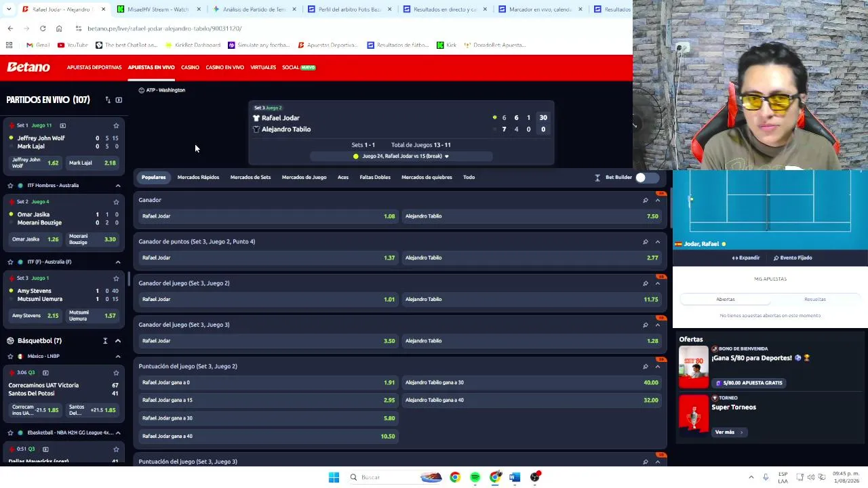The image size is (868, 488).
Task: Collapse the México - LNBP section
Action: [118, 356]
